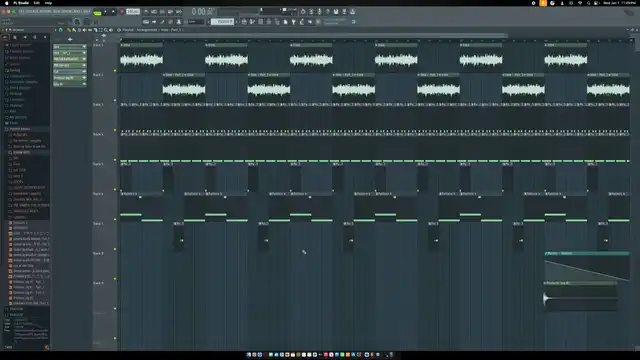Adjust the master volume knob
The width and height of the screenshot is (640, 360).
pyautogui.click(x=77, y=22)
